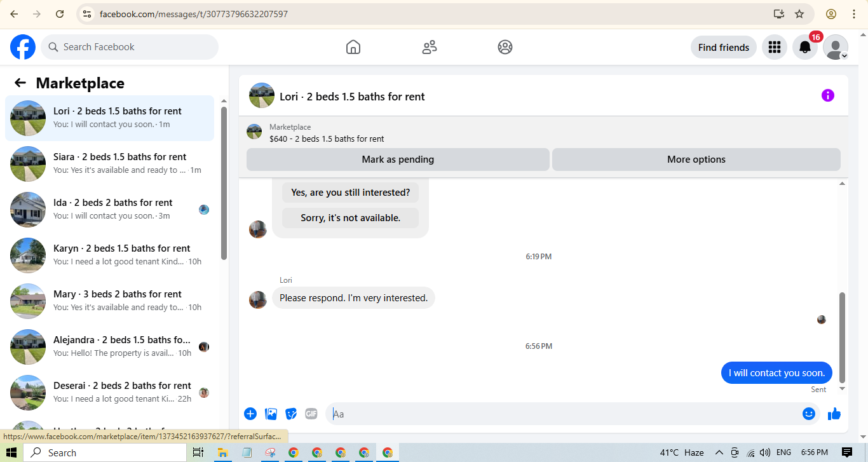Click the browser Back button
Screen dimensions: 868x462
tap(14, 14)
